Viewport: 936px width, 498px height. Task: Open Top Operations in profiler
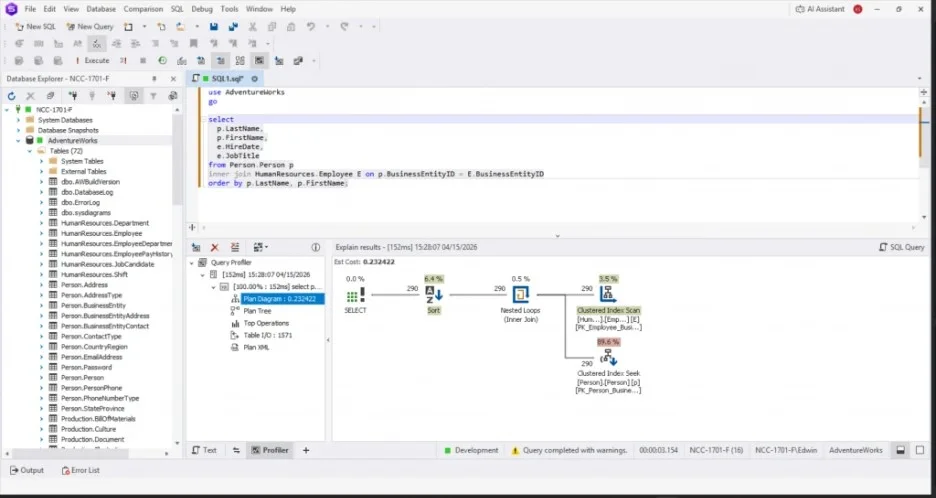[266, 323]
